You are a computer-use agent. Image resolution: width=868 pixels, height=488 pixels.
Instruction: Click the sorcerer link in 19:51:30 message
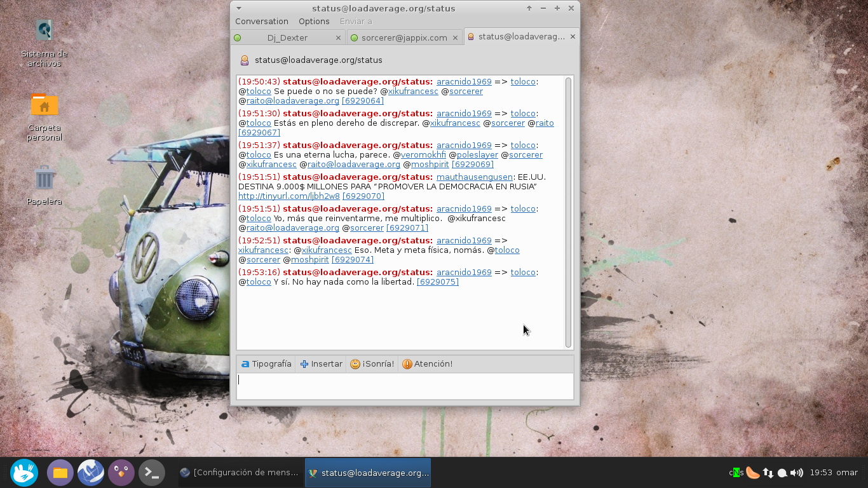[x=508, y=123]
